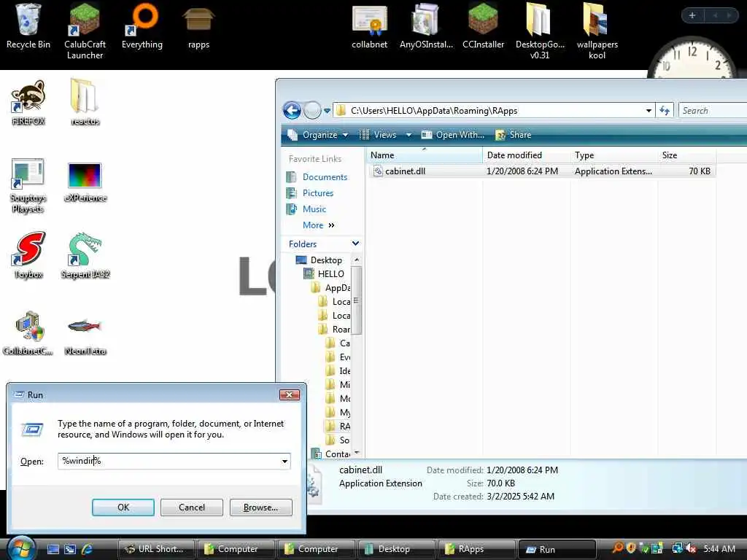
Task: Open the Recycle Bin desktop icon
Action: tap(28, 26)
